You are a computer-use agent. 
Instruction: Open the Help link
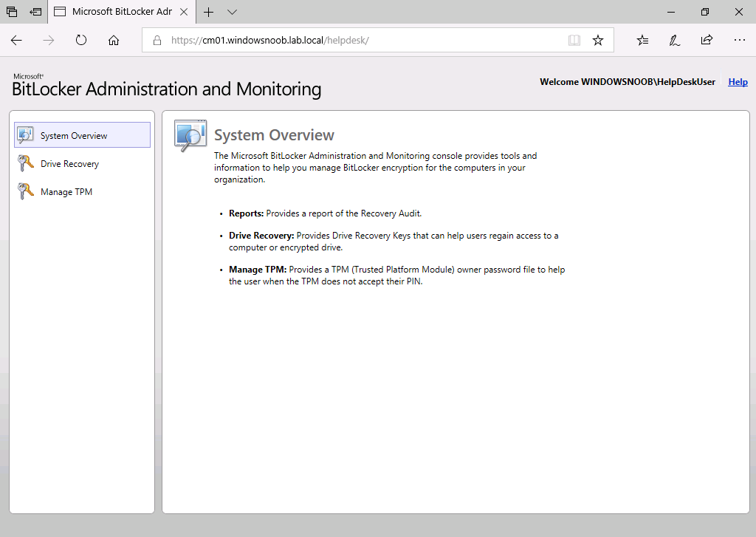click(x=738, y=81)
